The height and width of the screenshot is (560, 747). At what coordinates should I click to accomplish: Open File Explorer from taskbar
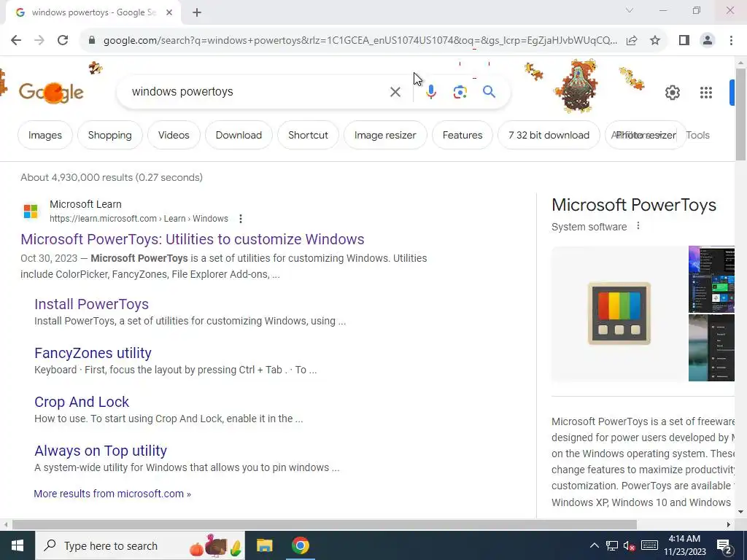pos(264,545)
